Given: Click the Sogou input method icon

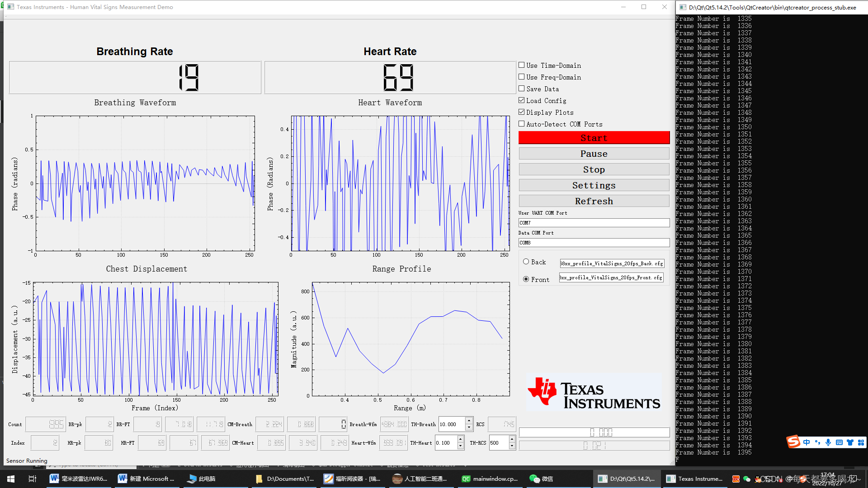Looking at the screenshot, I should [x=793, y=442].
